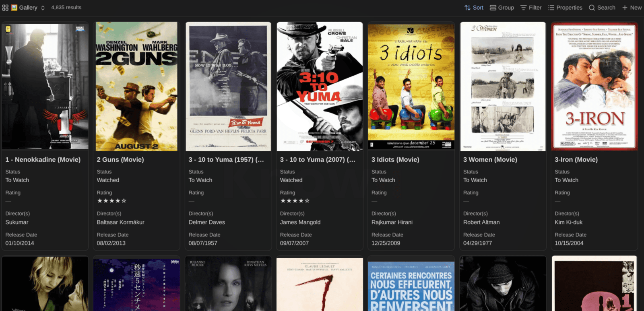Click director name Robert Altman

tap(481, 222)
